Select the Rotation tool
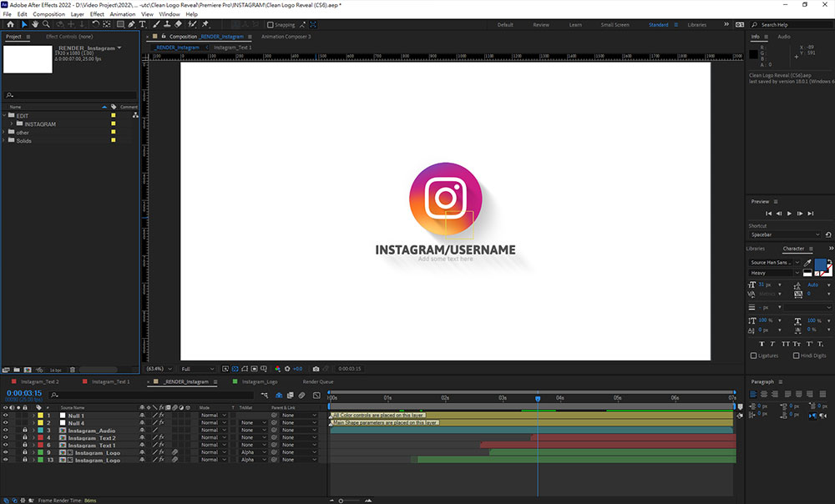Screen dimensions: 835x504 pos(95,24)
